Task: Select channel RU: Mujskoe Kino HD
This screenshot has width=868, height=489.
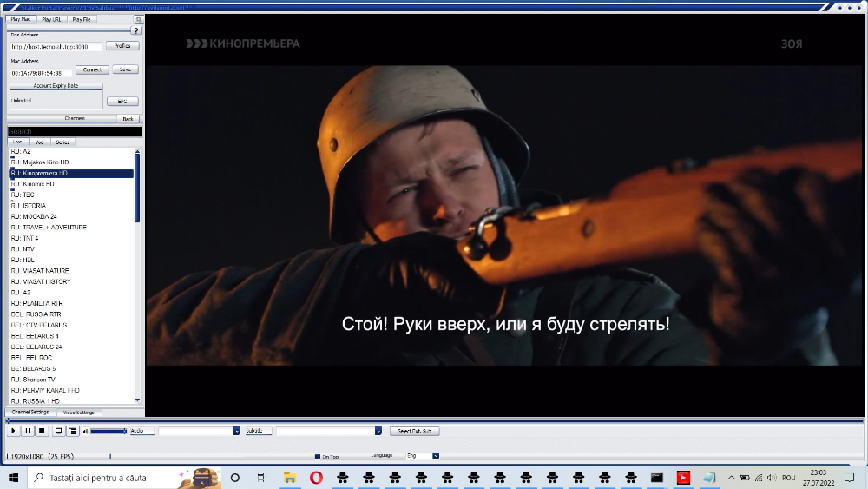Action: point(71,162)
